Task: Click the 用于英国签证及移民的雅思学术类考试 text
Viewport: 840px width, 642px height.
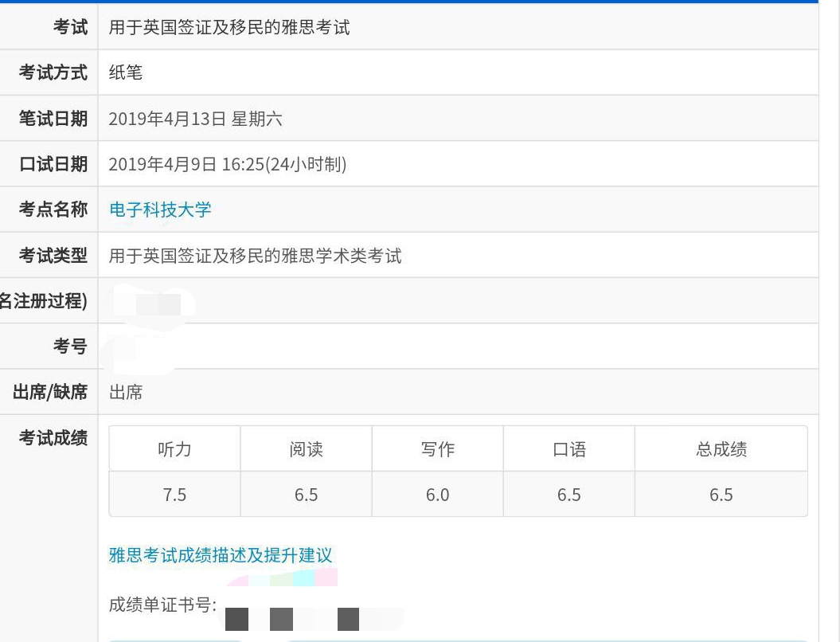Action: click(255, 256)
